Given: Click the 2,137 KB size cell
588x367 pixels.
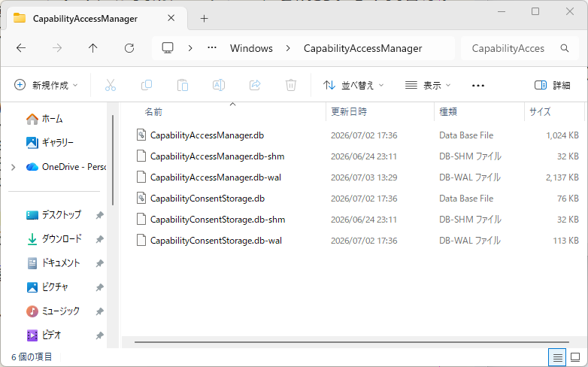Looking at the screenshot, I should (562, 177).
